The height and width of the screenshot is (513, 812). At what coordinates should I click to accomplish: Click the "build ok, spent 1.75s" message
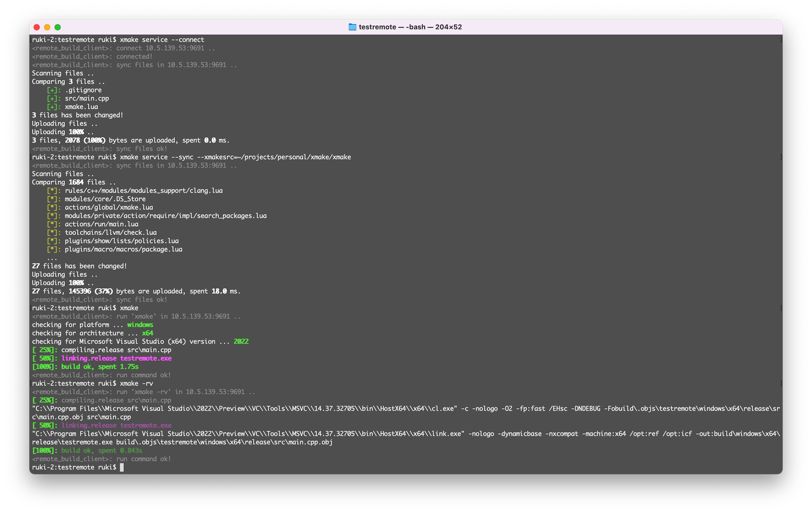pyautogui.click(x=100, y=367)
